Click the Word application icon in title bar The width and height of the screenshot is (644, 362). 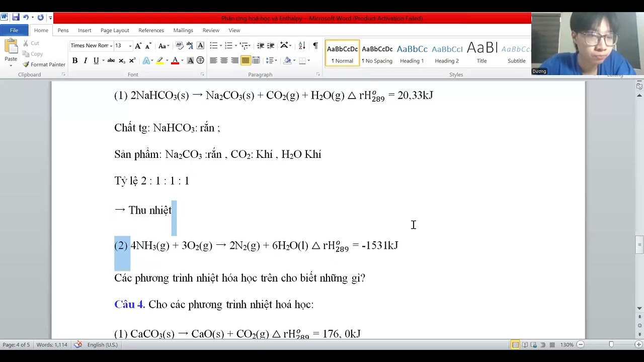point(5,18)
